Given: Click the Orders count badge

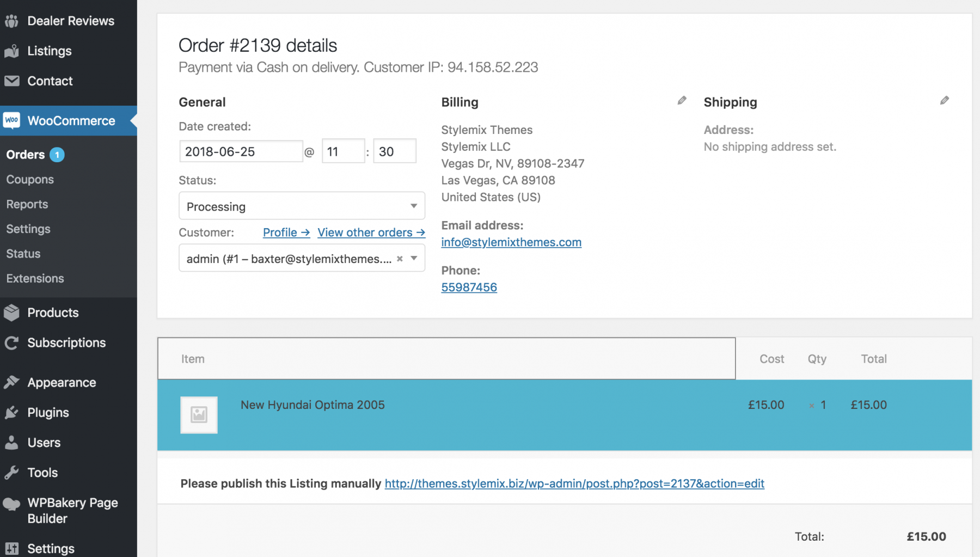Looking at the screenshot, I should pyautogui.click(x=57, y=155).
